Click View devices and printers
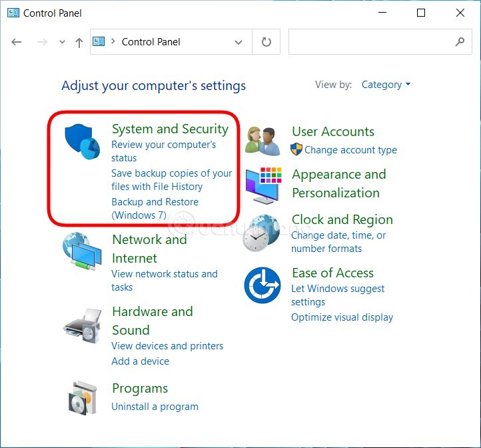This screenshot has width=481, height=448. click(x=167, y=346)
